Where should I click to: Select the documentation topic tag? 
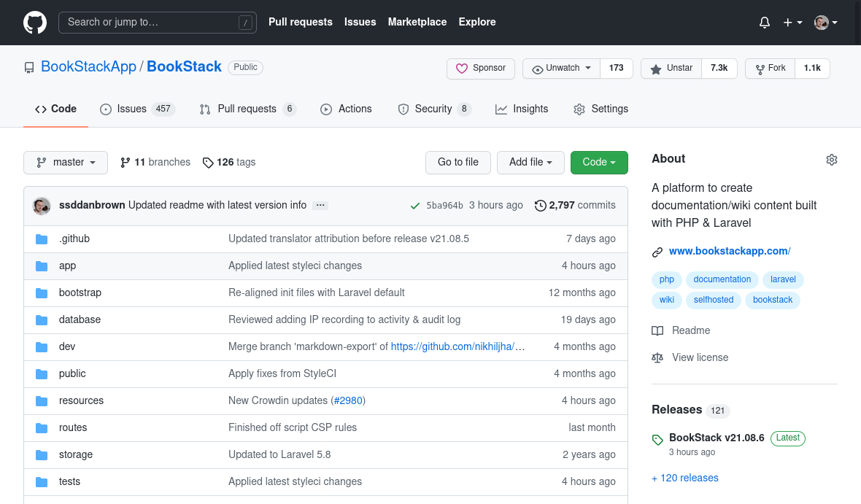coord(722,279)
